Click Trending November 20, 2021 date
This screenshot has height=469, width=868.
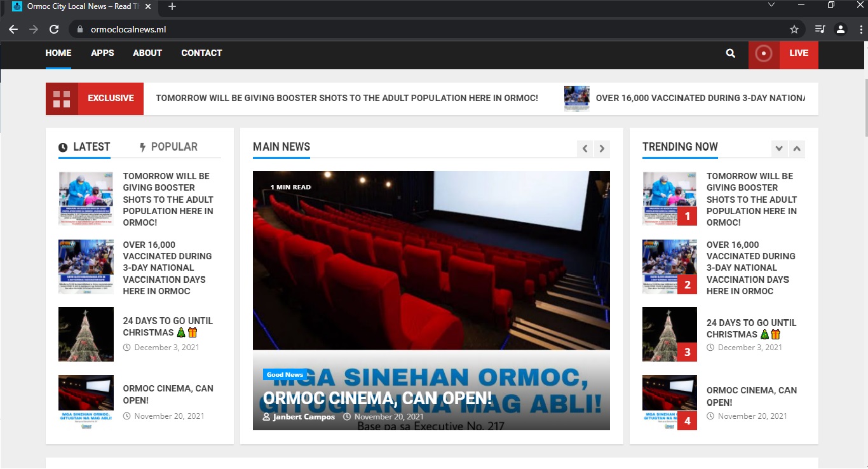[747, 416]
